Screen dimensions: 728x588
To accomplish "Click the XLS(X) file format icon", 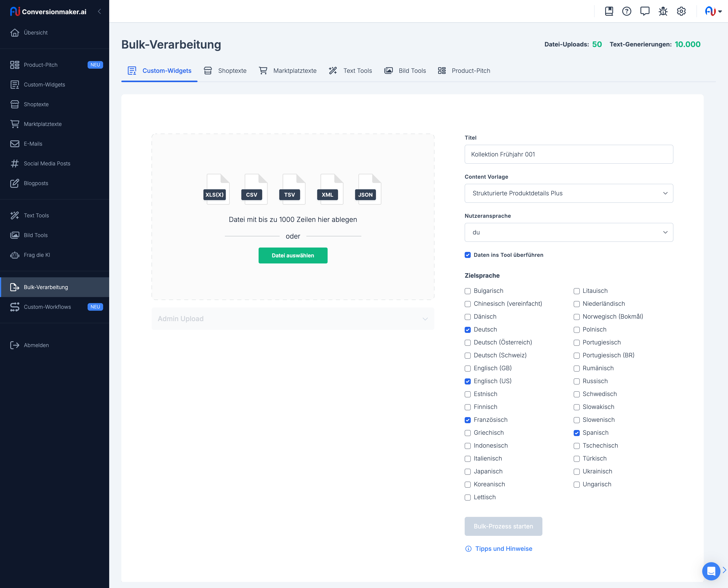I will coord(217,189).
